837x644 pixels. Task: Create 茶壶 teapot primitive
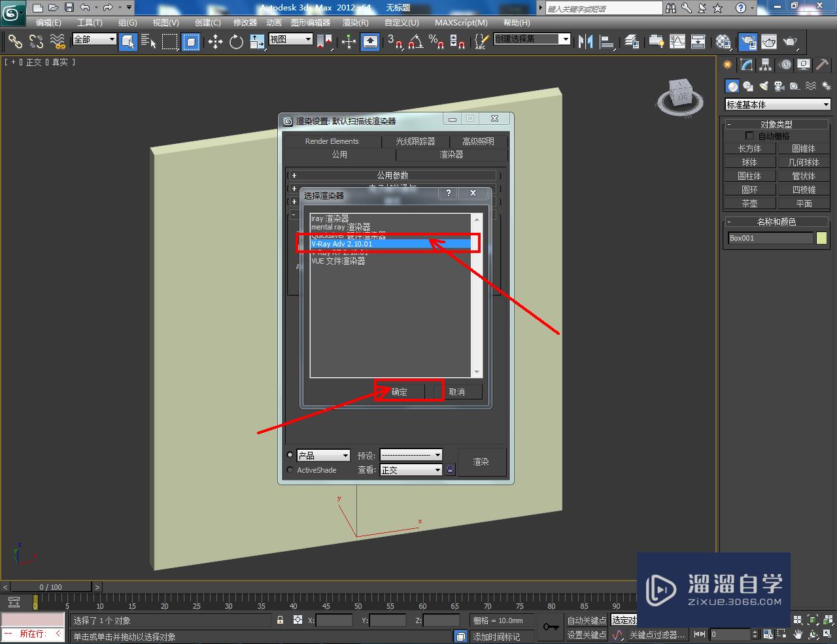[x=749, y=203]
